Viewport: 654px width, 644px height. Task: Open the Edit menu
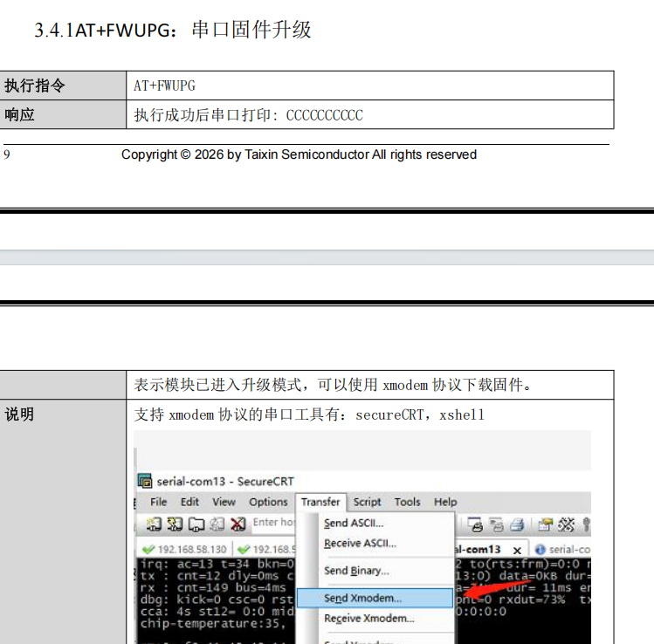point(189,502)
